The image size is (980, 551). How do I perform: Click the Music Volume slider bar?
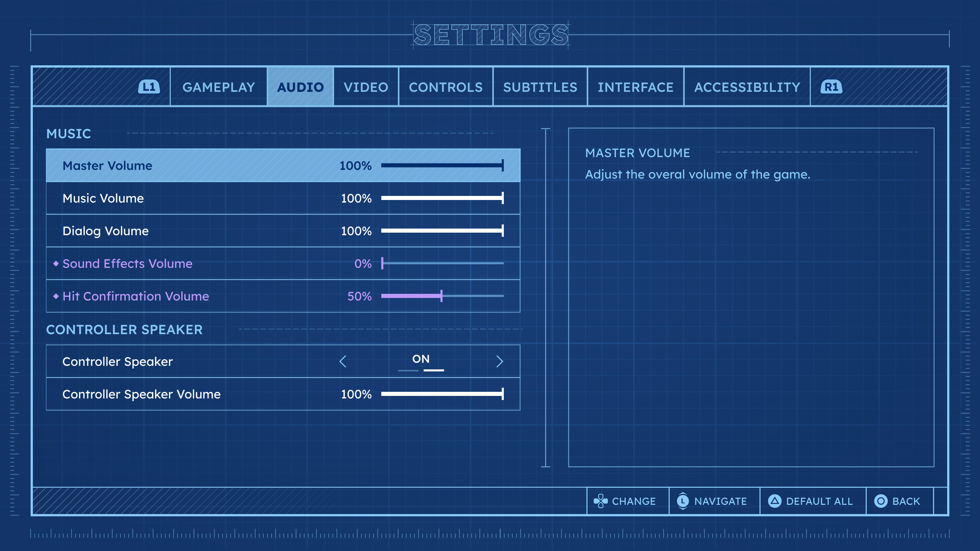click(442, 198)
